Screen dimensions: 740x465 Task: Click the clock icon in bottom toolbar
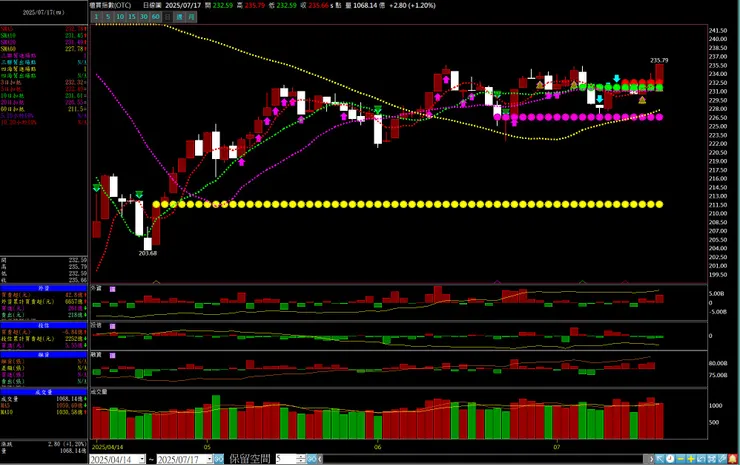tap(670, 459)
